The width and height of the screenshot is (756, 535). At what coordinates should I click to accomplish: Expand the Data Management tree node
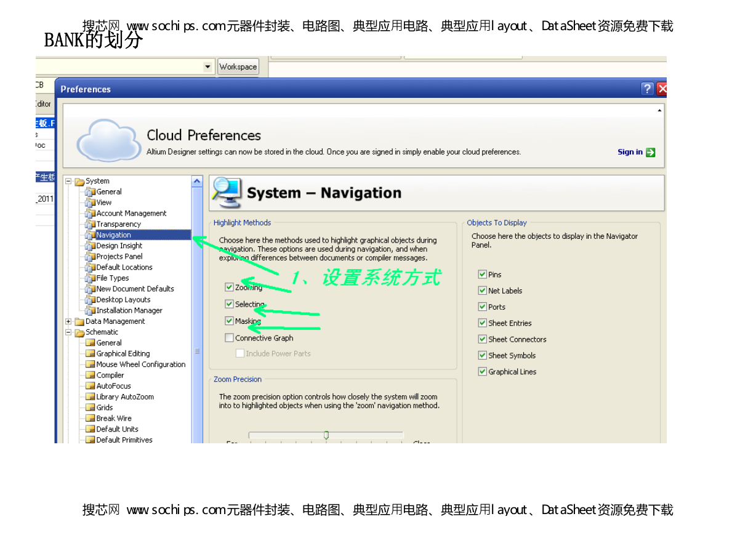tap(68, 321)
